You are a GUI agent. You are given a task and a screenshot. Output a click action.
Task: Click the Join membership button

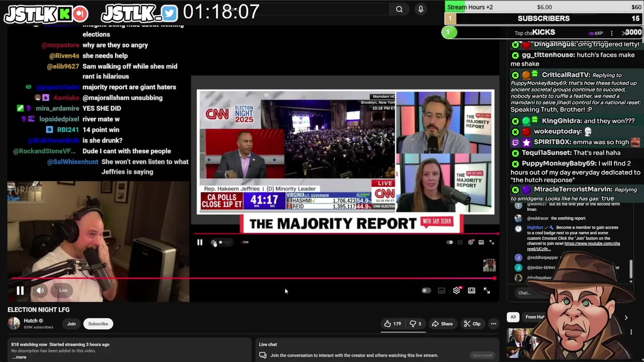[x=71, y=324]
